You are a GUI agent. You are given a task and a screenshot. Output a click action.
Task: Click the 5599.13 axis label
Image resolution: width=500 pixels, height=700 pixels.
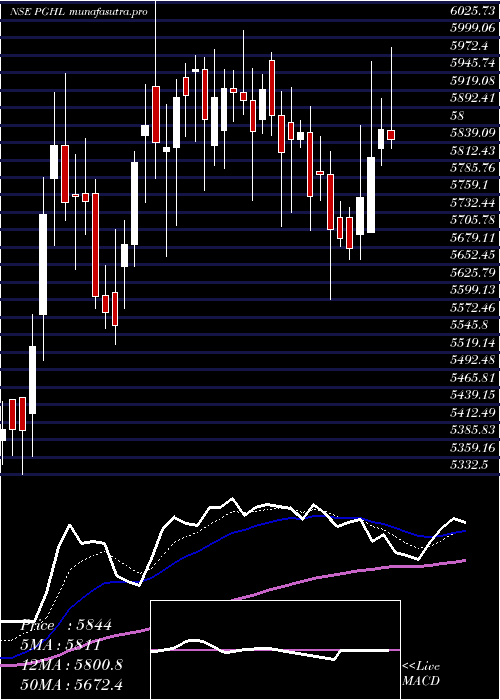pyautogui.click(x=472, y=290)
